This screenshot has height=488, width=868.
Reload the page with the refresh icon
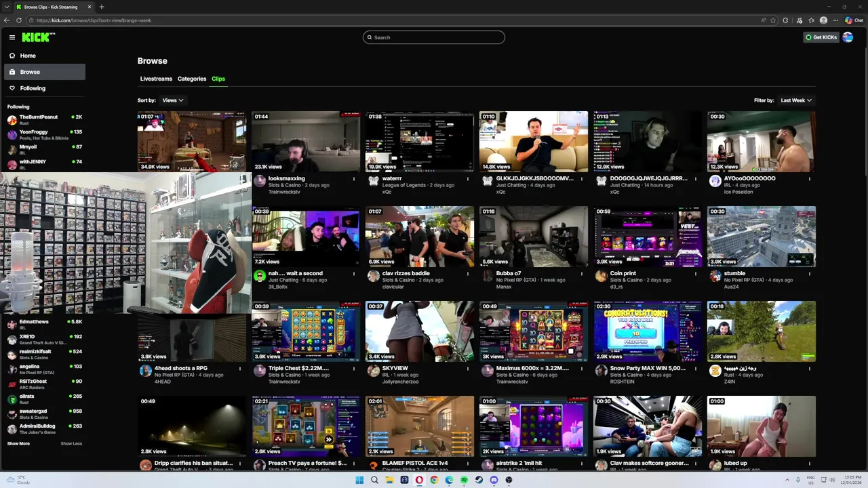pos(19,20)
